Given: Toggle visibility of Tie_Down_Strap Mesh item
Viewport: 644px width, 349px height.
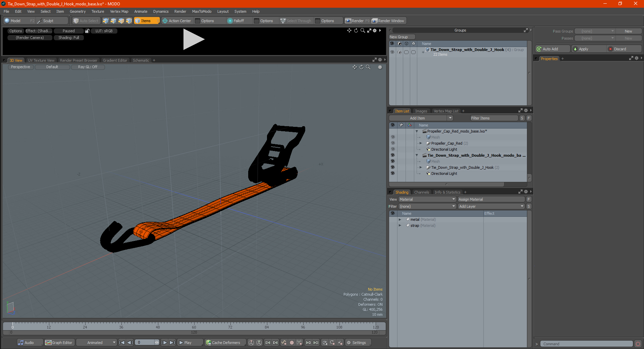Looking at the screenshot, I should 392,161.
